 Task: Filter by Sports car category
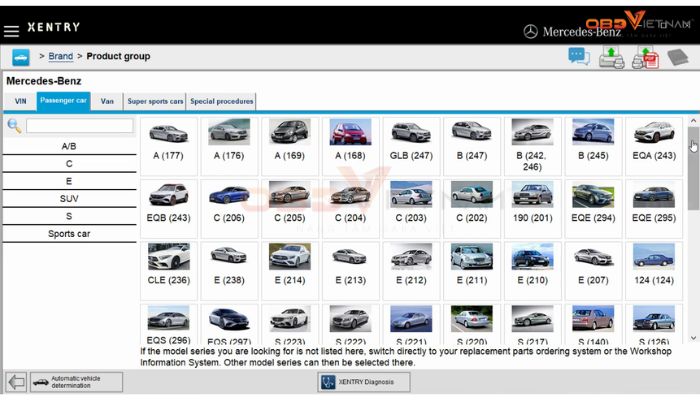(69, 233)
